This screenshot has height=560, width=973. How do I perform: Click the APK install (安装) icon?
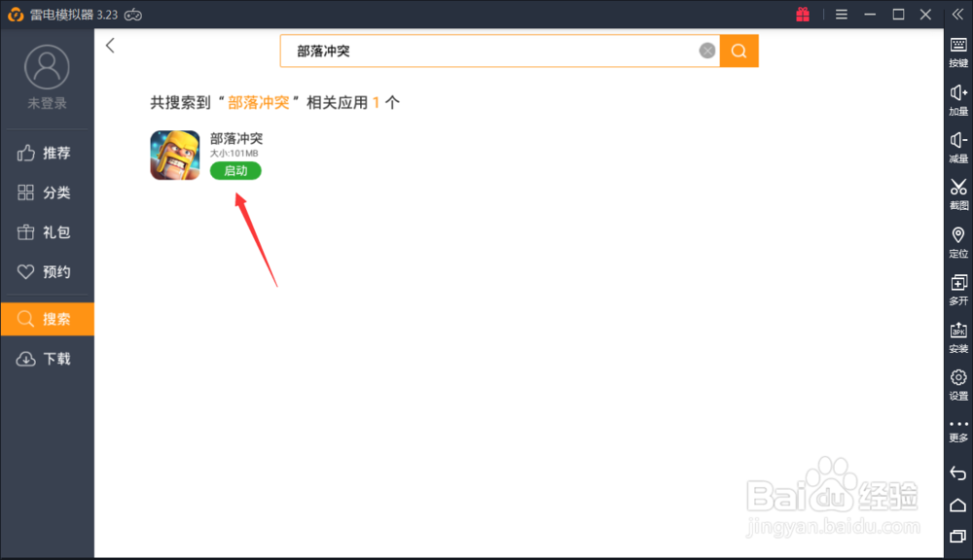point(957,337)
